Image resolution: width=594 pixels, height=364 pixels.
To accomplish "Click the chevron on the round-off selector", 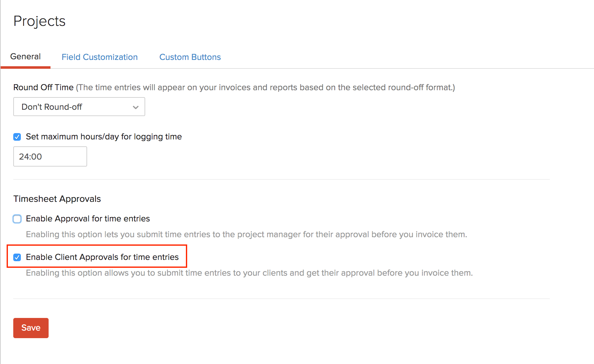I will [x=135, y=107].
